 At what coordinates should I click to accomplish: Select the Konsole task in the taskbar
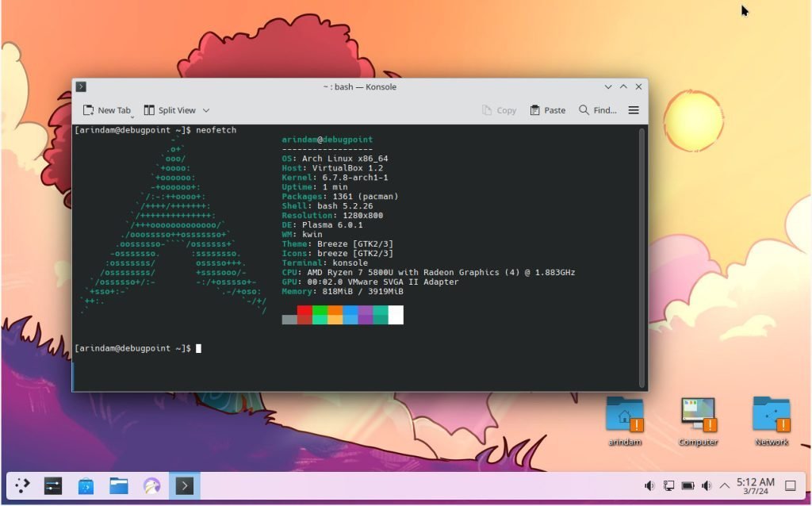click(184, 486)
